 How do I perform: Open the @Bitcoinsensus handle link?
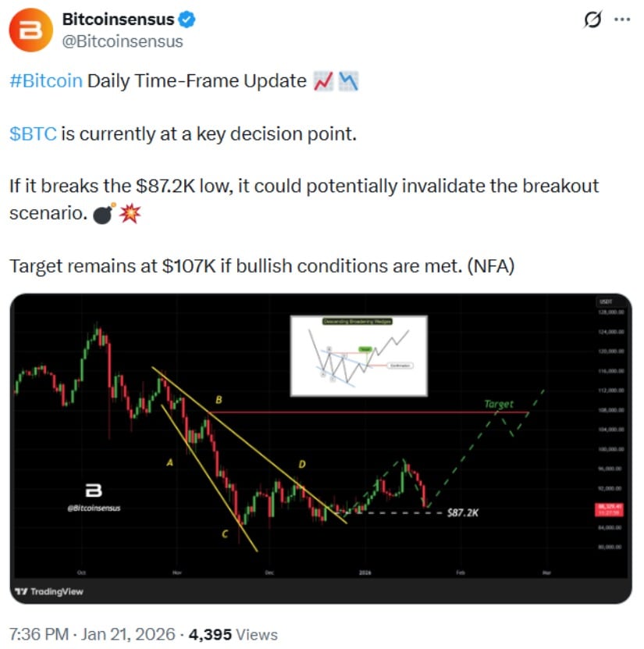pos(123,41)
